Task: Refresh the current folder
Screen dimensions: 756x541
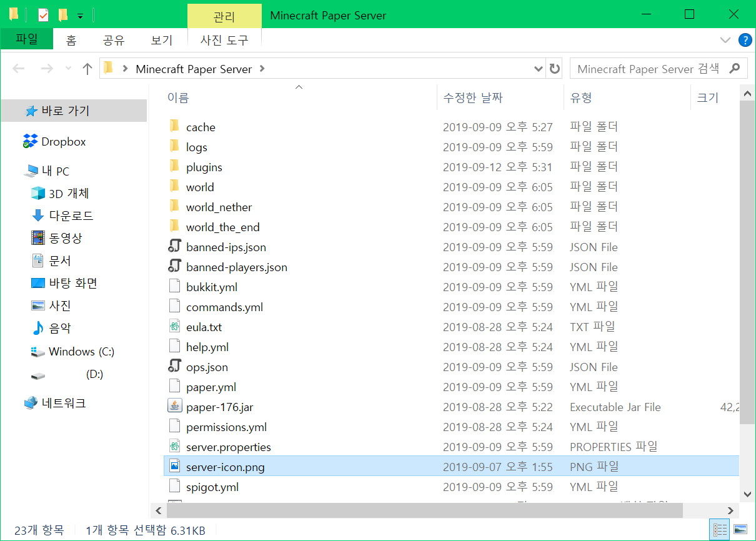Action: click(x=554, y=69)
